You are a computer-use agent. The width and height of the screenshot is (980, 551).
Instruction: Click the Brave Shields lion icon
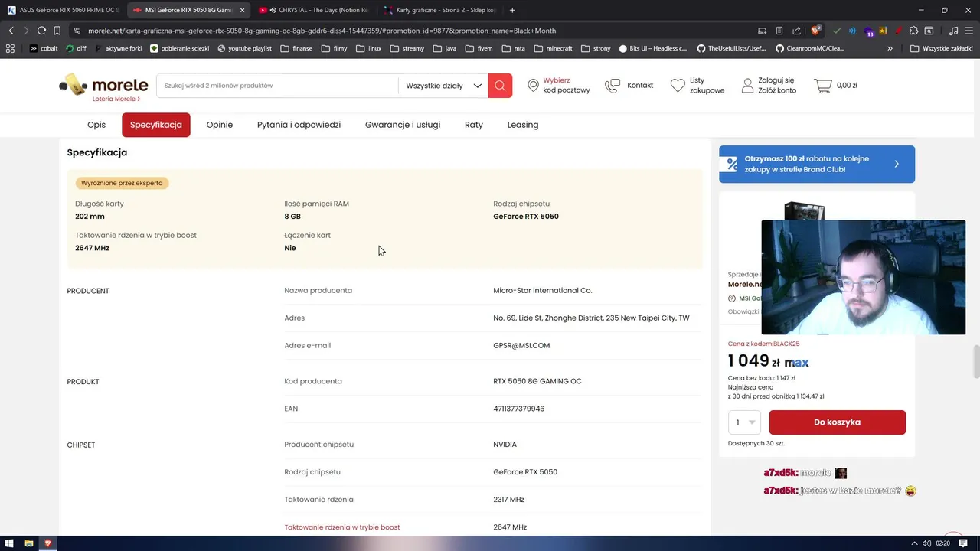[x=816, y=31]
